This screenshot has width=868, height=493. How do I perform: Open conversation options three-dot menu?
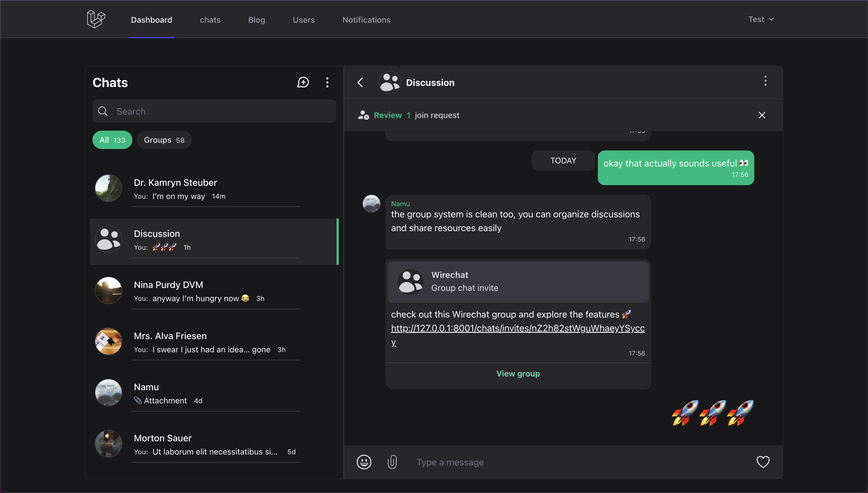(x=765, y=81)
